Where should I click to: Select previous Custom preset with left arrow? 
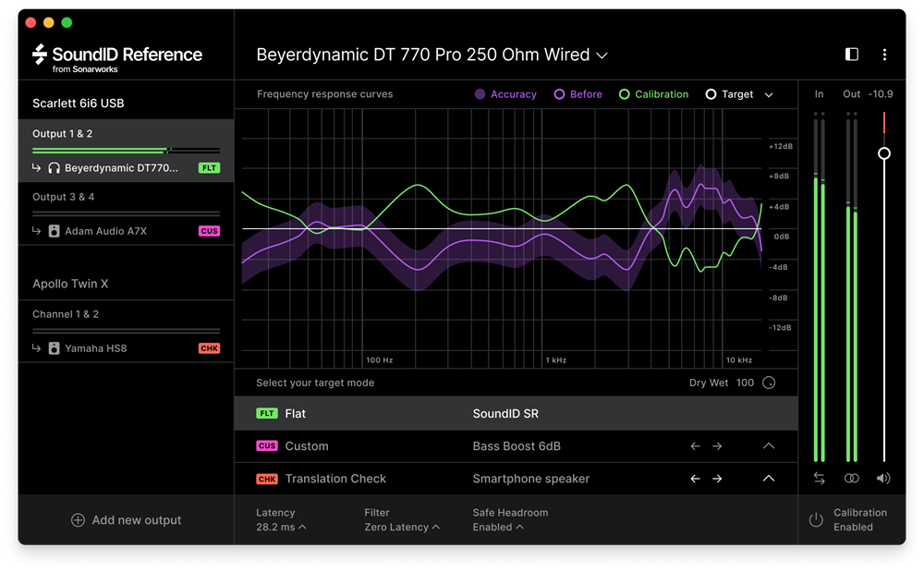(696, 446)
